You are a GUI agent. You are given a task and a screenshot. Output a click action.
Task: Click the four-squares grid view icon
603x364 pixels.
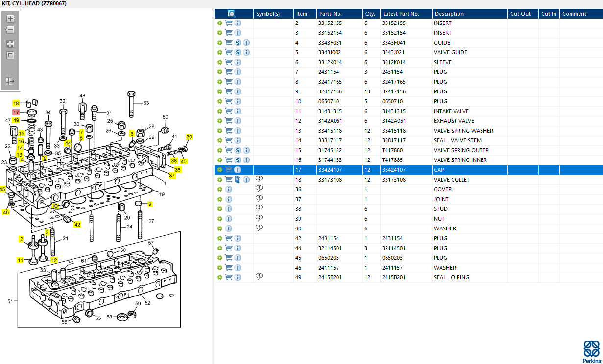[x=10, y=44]
